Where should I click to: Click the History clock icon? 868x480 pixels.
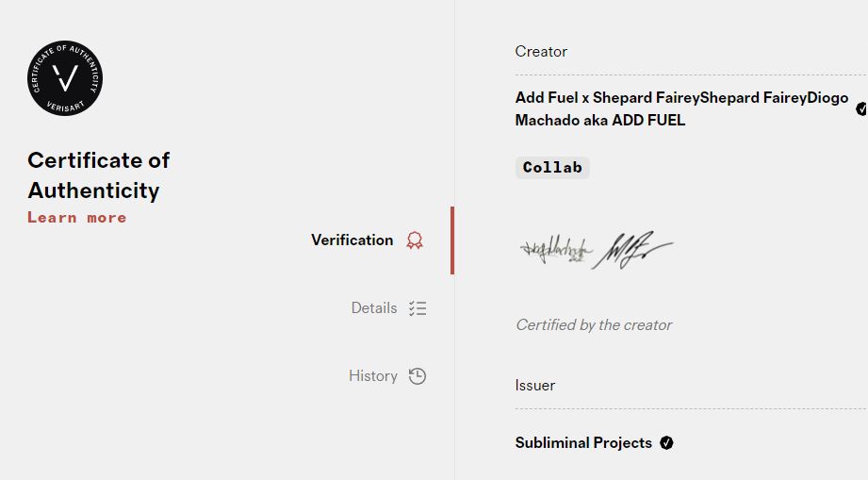[x=418, y=376]
